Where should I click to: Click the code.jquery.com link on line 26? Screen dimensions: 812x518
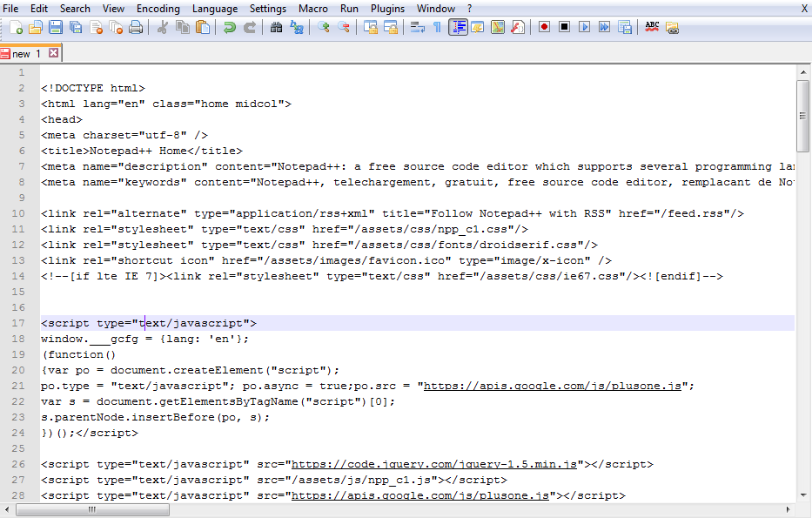pos(437,464)
